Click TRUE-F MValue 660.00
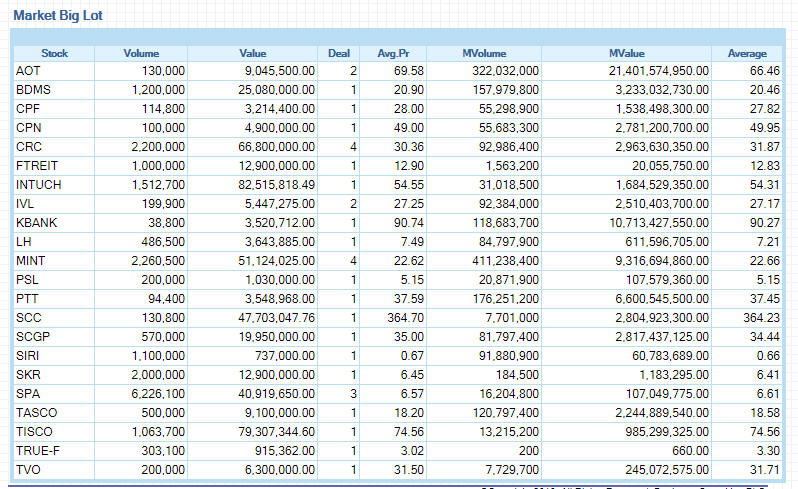 click(690, 451)
